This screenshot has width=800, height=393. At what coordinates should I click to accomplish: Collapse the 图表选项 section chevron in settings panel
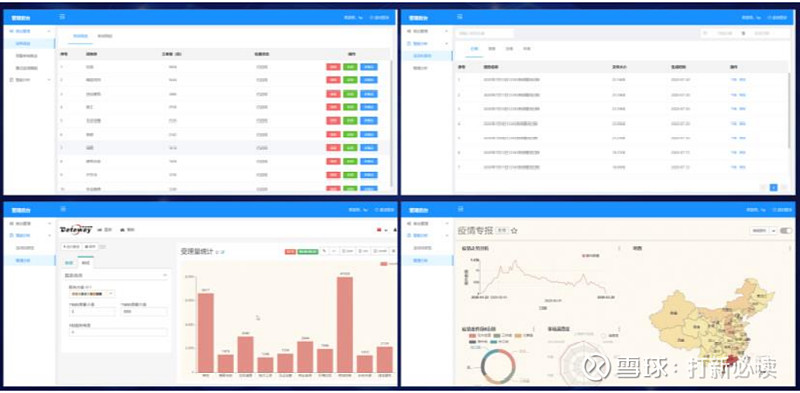click(164, 275)
